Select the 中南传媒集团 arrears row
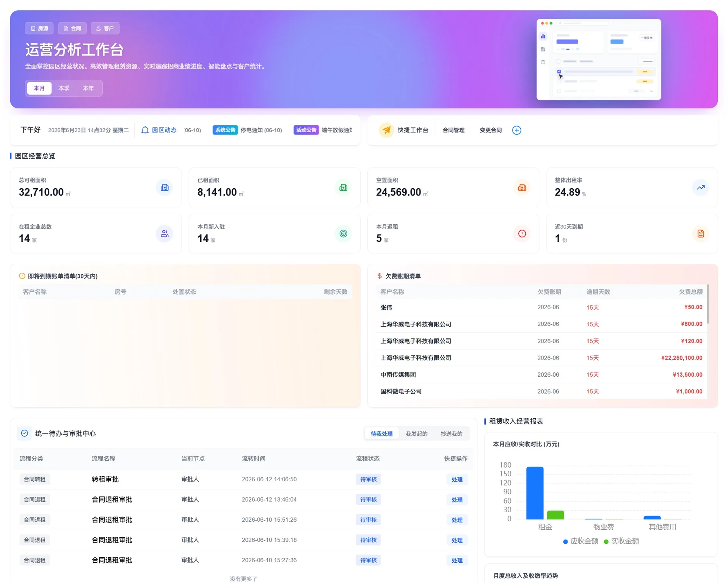 coord(541,375)
